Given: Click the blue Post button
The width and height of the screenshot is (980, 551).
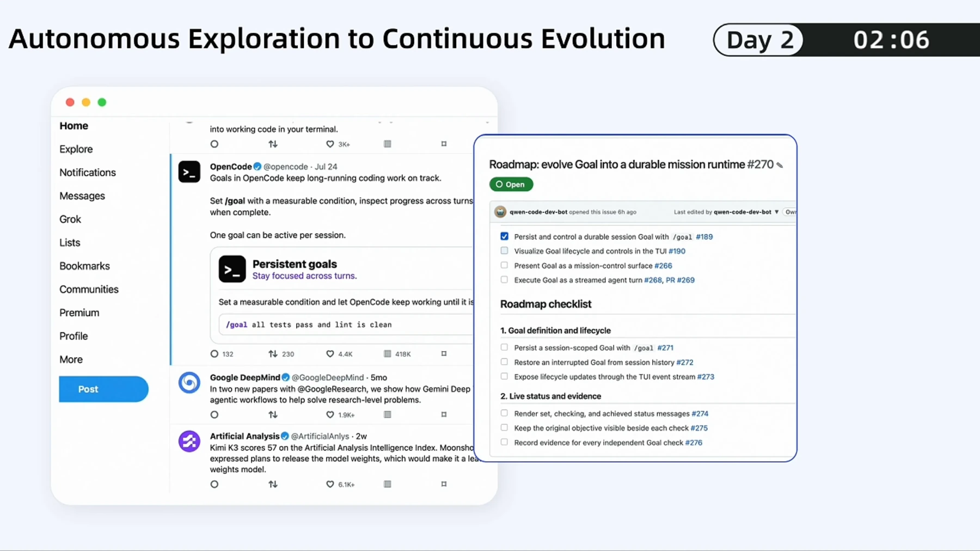Looking at the screenshot, I should point(103,389).
